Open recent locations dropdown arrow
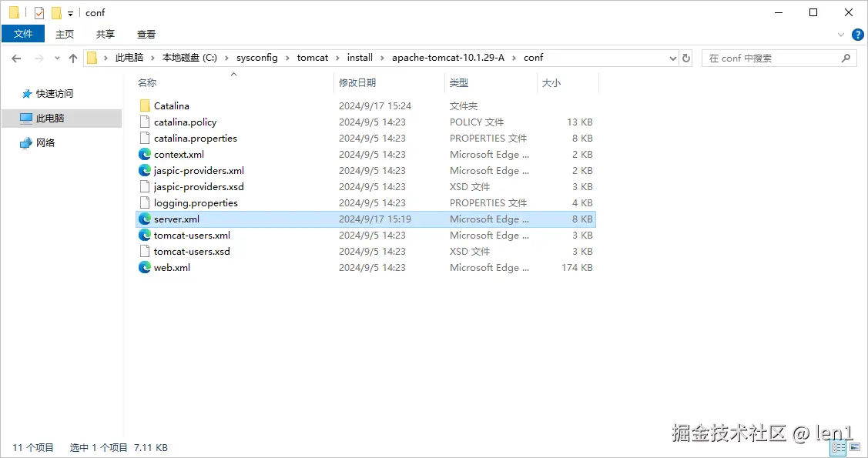 point(57,58)
